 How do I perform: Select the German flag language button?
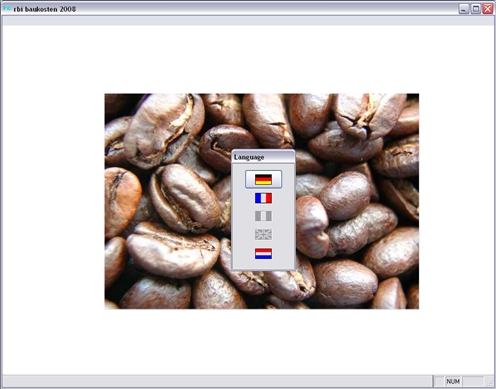coord(263,179)
